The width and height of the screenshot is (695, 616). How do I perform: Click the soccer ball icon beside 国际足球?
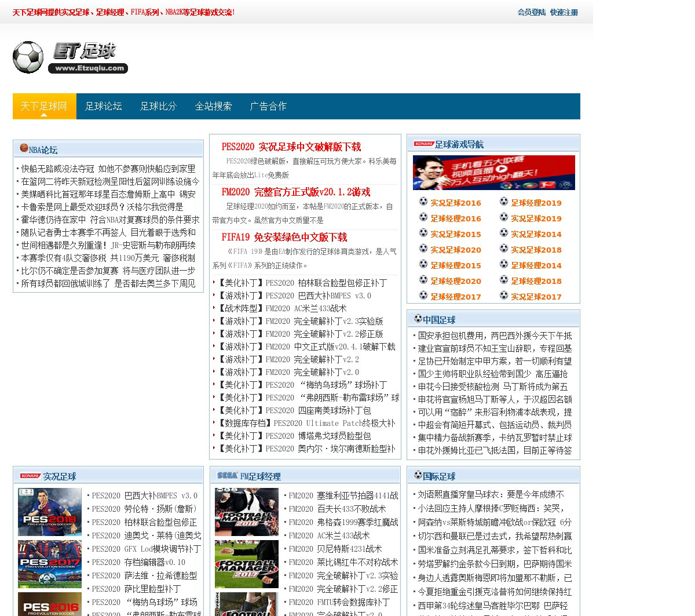coord(418,475)
